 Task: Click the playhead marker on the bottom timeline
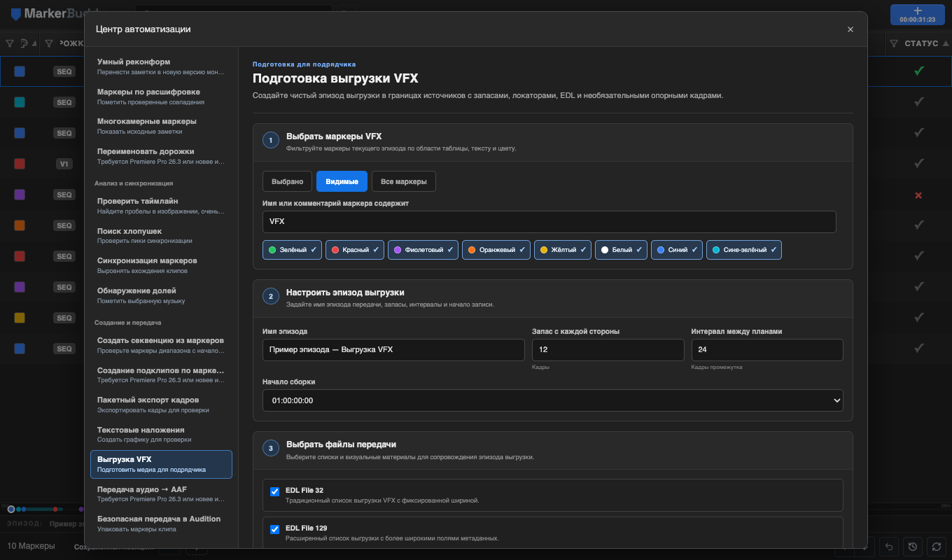[x=11, y=509]
